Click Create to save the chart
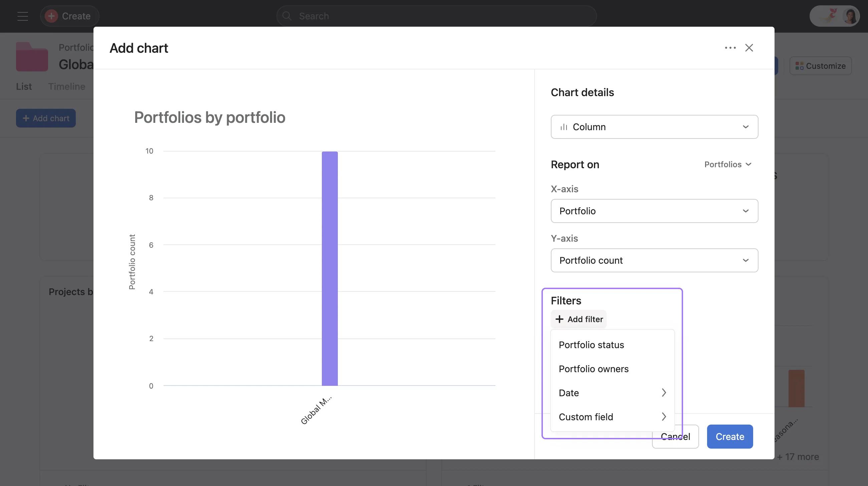Viewport: 868px width, 486px height. (x=730, y=437)
